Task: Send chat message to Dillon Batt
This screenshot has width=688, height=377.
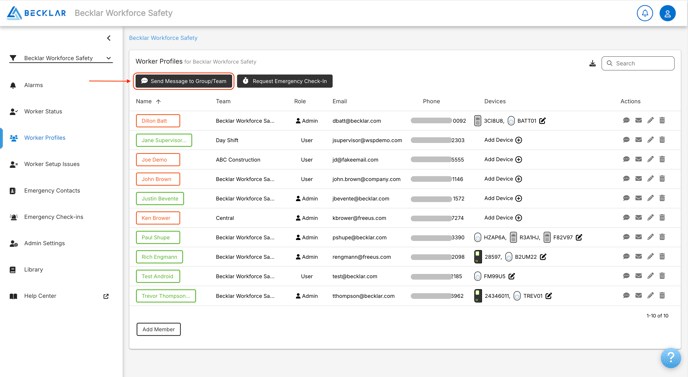Action: pos(626,120)
